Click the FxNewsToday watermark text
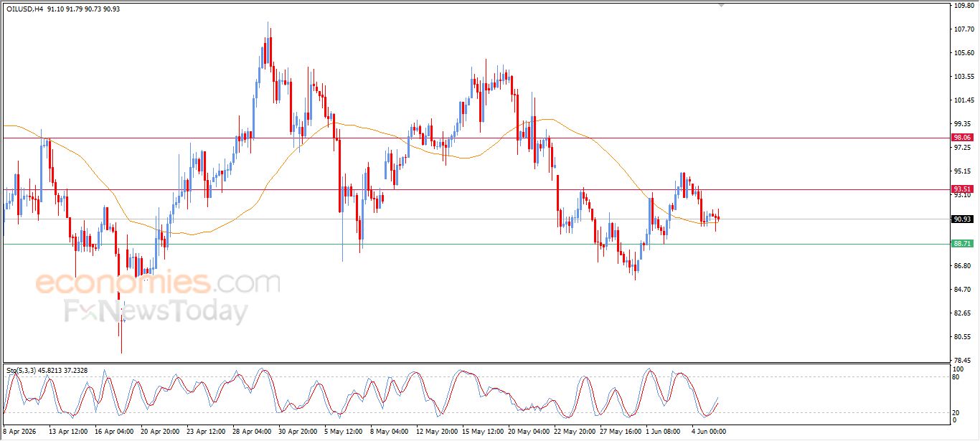 tap(156, 312)
